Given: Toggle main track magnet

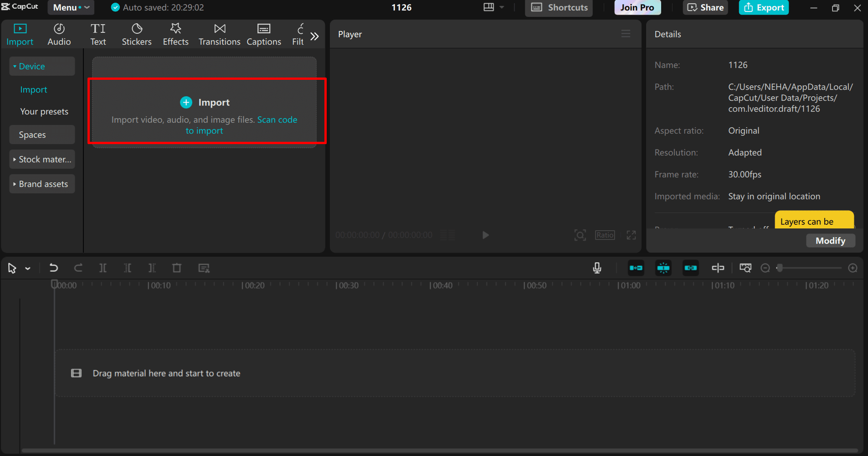Looking at the screenshot, I should click(636, 268).
